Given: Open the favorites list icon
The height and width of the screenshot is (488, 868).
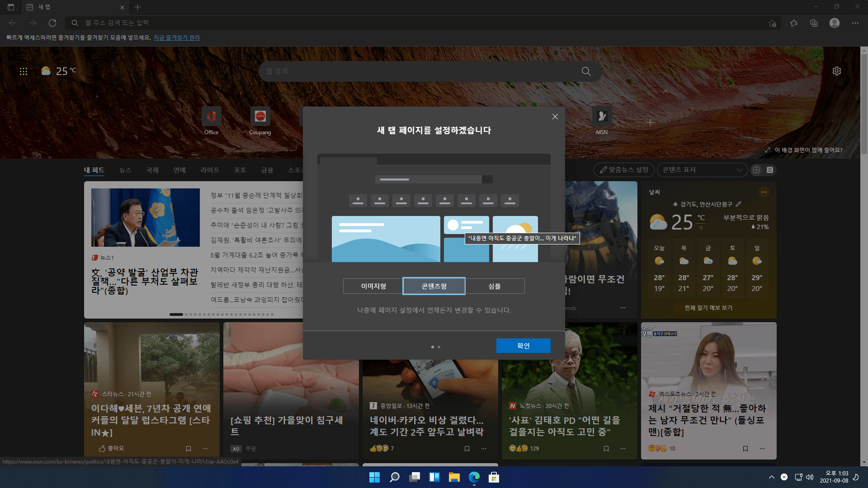Looking at the screenshot, I should [794, 23].
